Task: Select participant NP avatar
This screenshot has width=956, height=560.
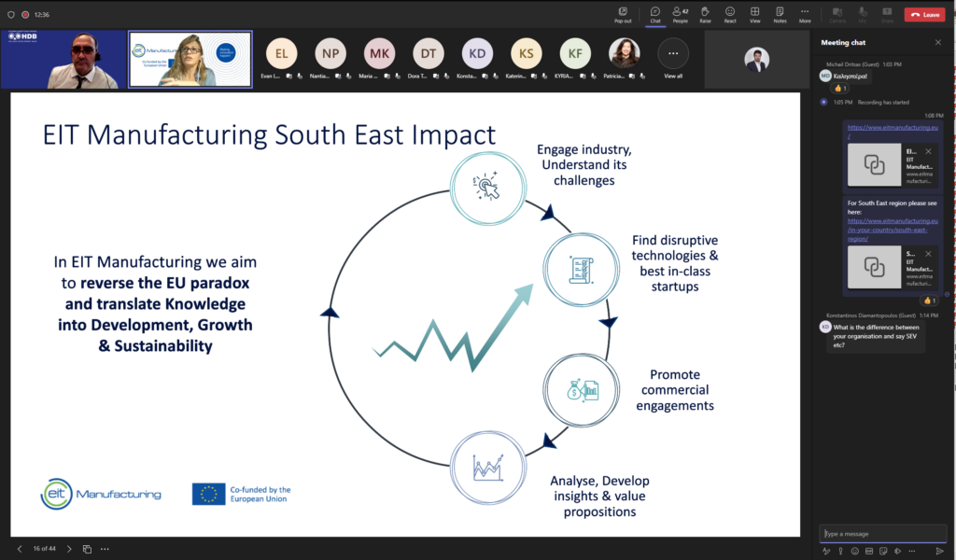Action: click(330, 53)
